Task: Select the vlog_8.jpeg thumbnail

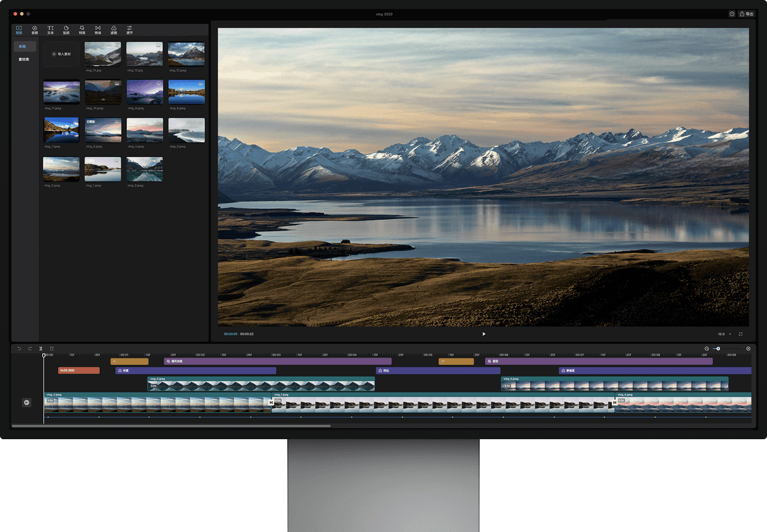Action: pyautogui.click(x=186, y=92)
